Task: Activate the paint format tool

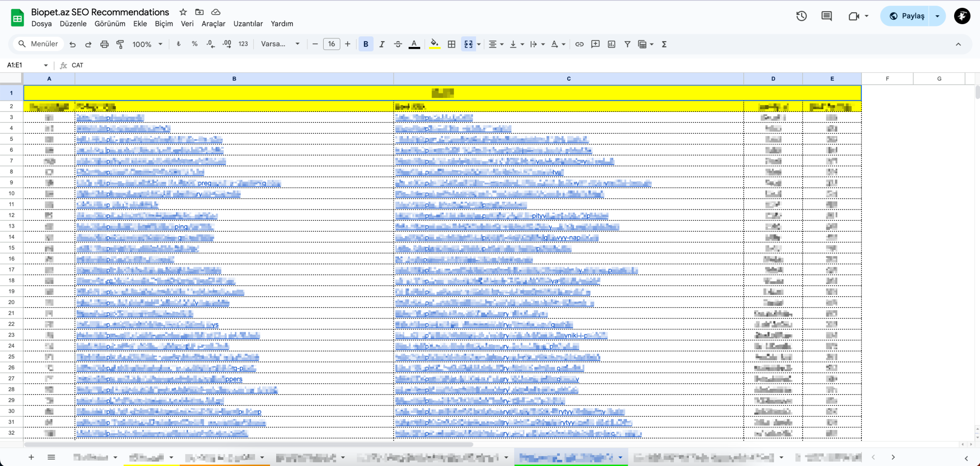Action: [x=120, y=44]
